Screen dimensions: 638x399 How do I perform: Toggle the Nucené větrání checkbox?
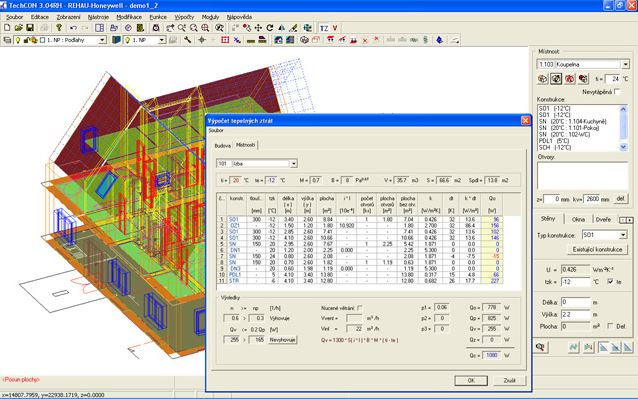[359, 308]
